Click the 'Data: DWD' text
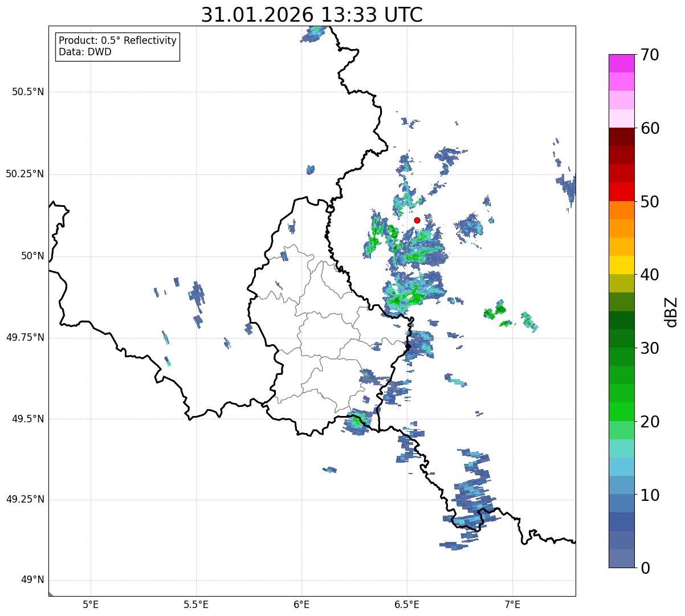This screenshot has height=616, width=685. pos(85,52)
